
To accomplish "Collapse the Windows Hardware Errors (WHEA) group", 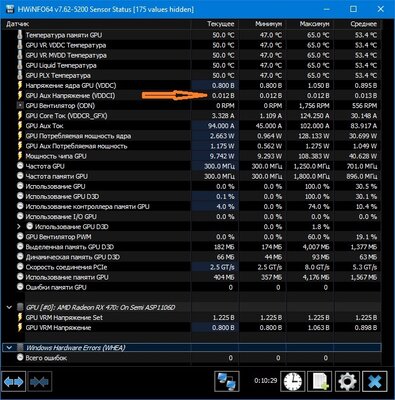I will point(9,348).
